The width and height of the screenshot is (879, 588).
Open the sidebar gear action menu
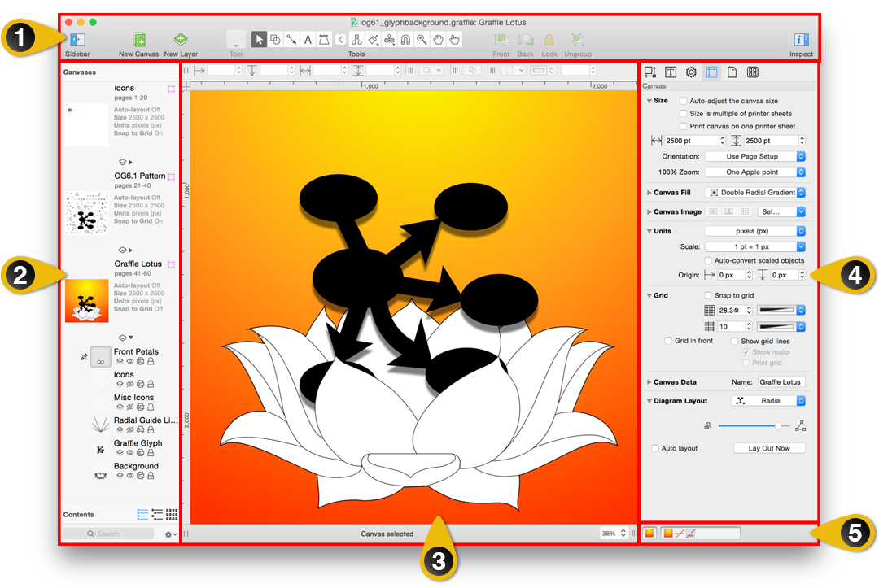point(170,534)
